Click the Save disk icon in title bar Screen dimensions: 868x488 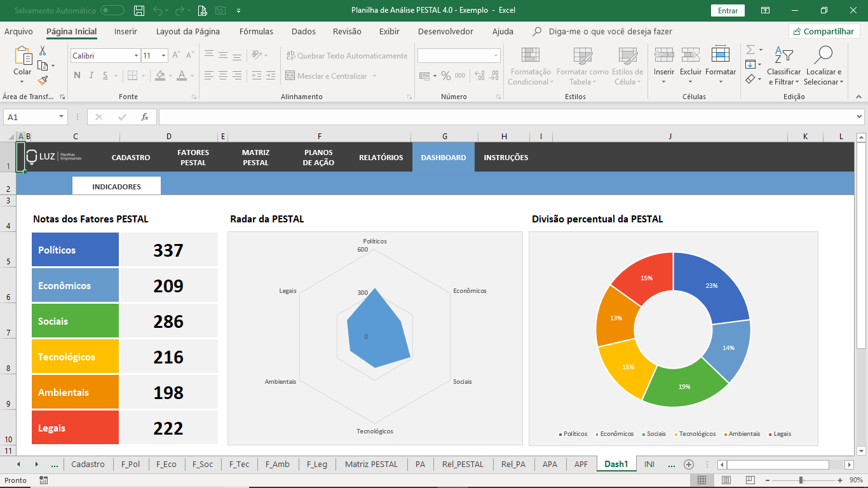click(139, 10)
